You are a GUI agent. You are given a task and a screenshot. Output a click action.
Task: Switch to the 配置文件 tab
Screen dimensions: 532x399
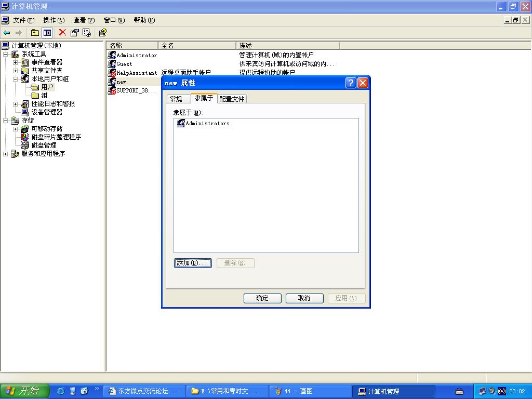232,99
